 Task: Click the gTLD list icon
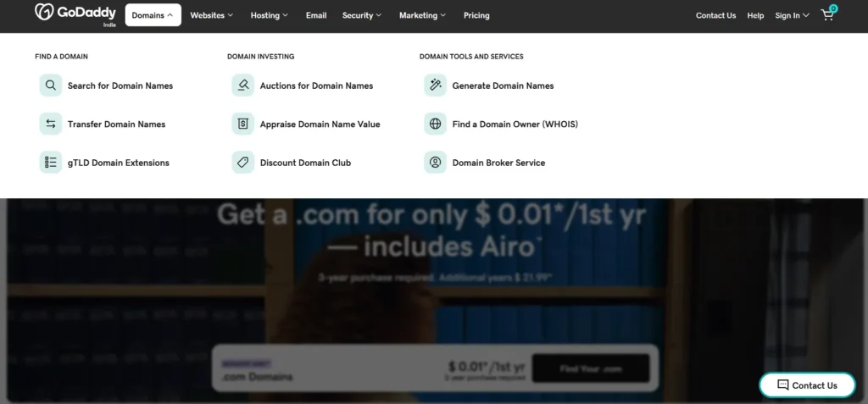pyautogui.click(x=51, y=163)
